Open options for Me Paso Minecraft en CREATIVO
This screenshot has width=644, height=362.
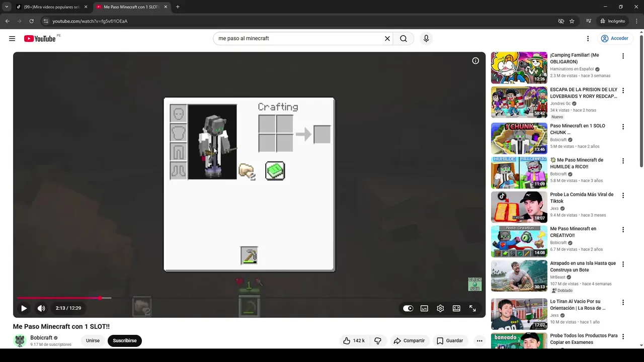tap(623, 230)
